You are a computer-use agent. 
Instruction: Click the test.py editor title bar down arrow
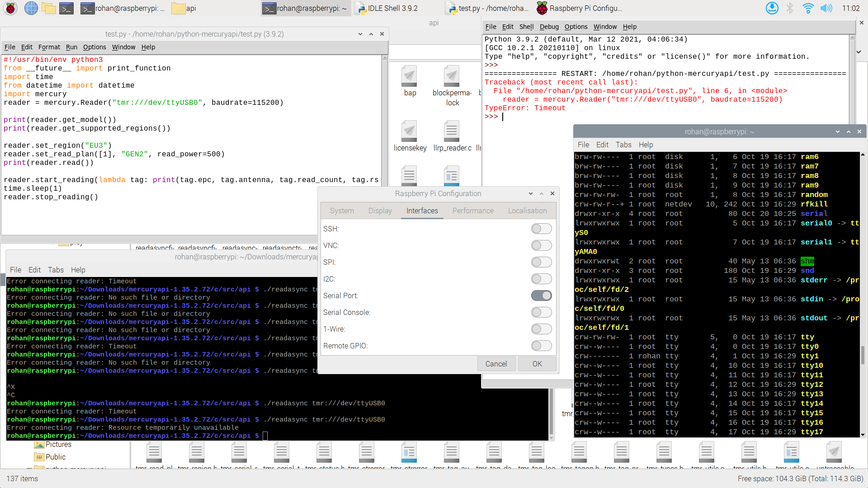[360, 34]
